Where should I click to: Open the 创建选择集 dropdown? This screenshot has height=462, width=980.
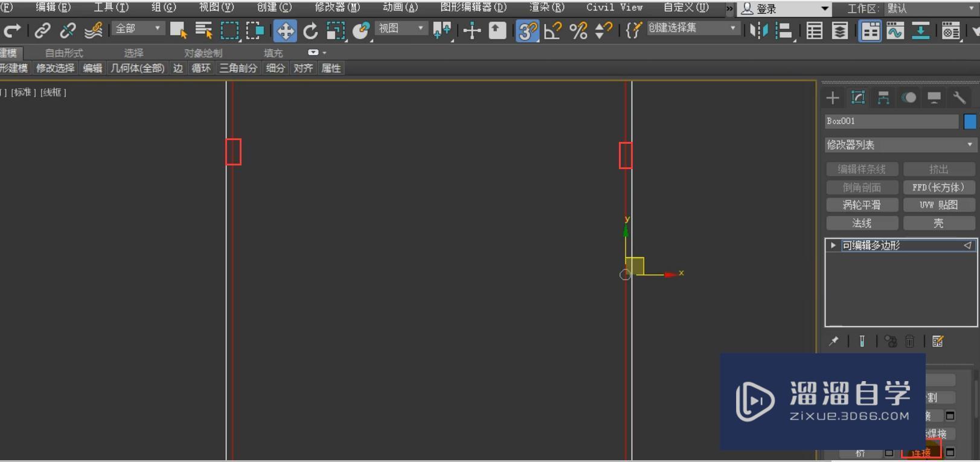coord(693,28)
